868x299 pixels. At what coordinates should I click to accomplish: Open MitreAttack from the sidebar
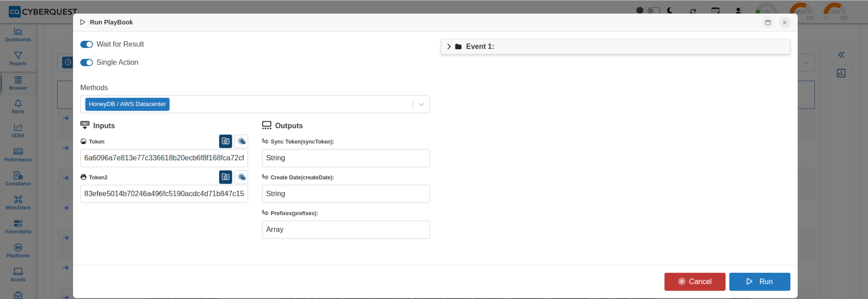tap(18, 203)
